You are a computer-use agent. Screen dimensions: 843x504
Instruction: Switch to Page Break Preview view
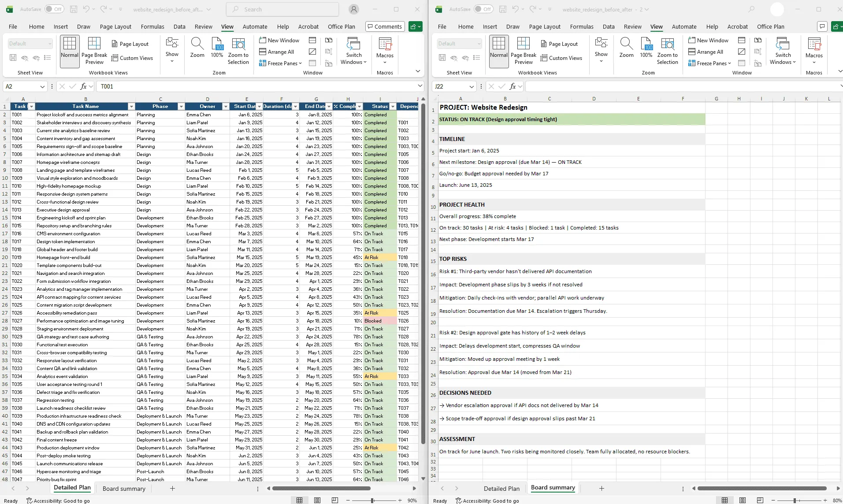[94, 50]
